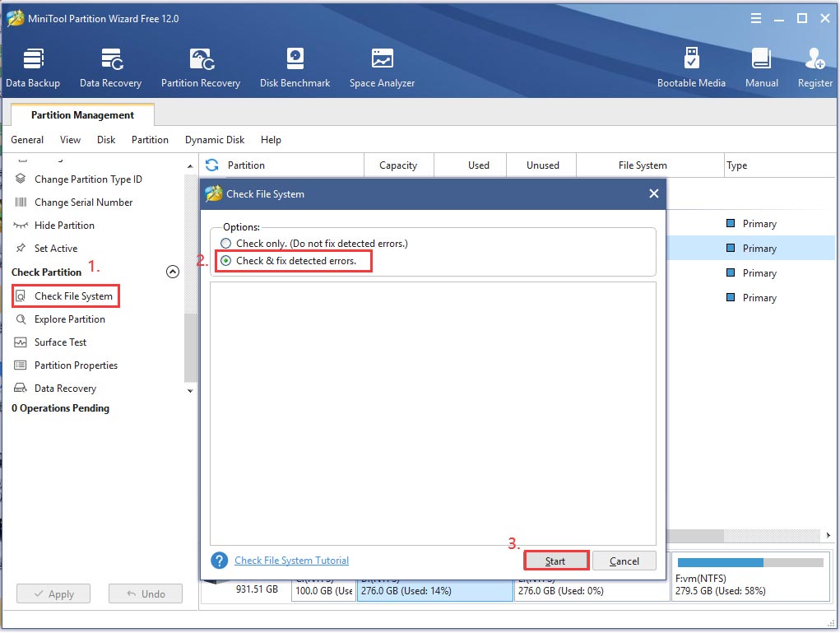The height and width of the screenshot is (633, 840).
Task: Create Bootable Media
Action: click(691, 67)
